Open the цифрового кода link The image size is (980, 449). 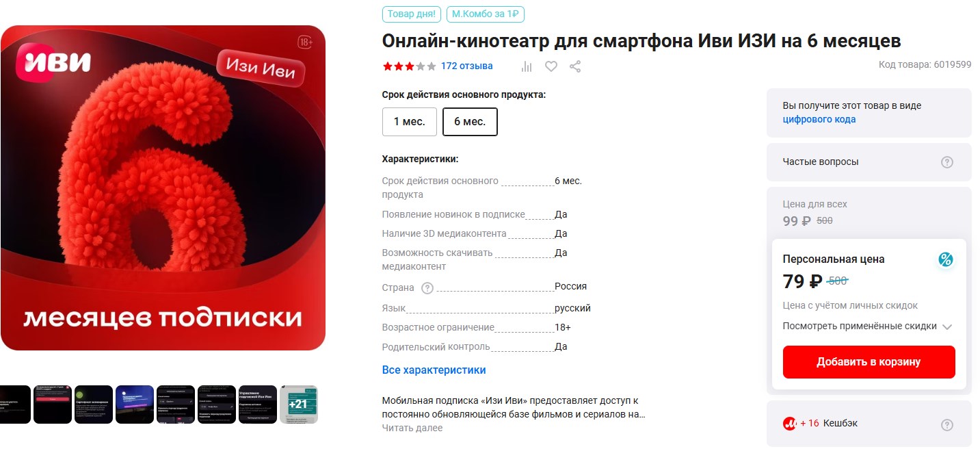[x=819, y=119]
